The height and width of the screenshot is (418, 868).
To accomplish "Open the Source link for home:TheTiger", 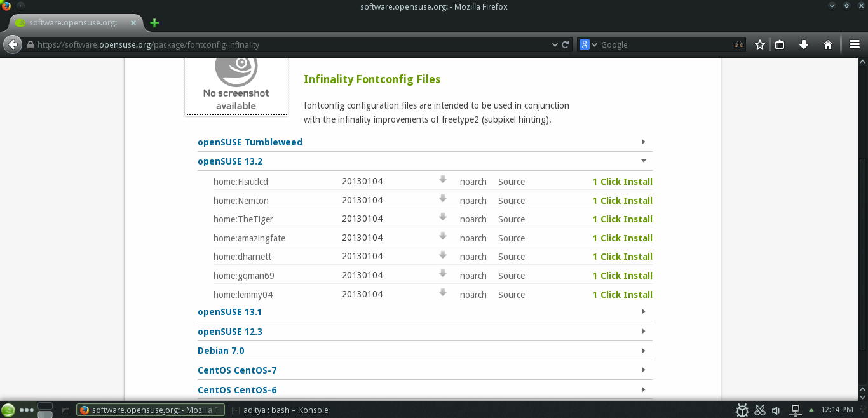I will tap(512, 219).
